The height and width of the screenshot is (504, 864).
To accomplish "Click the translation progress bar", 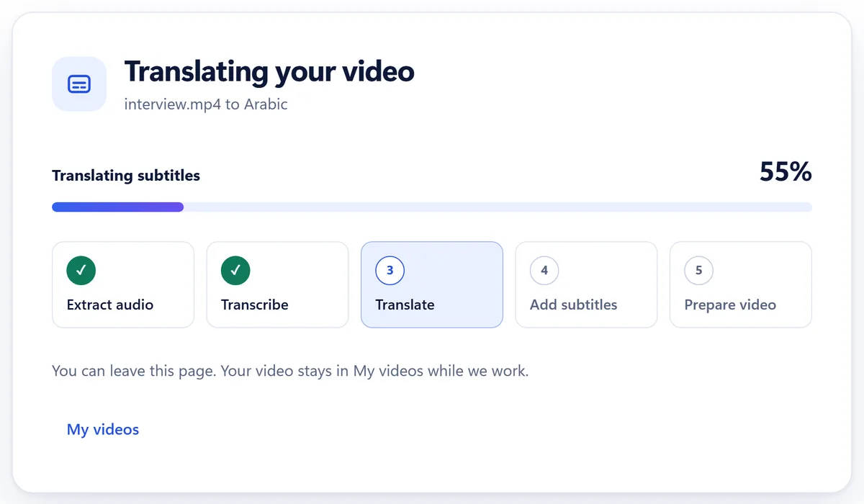I will [432, 207].
